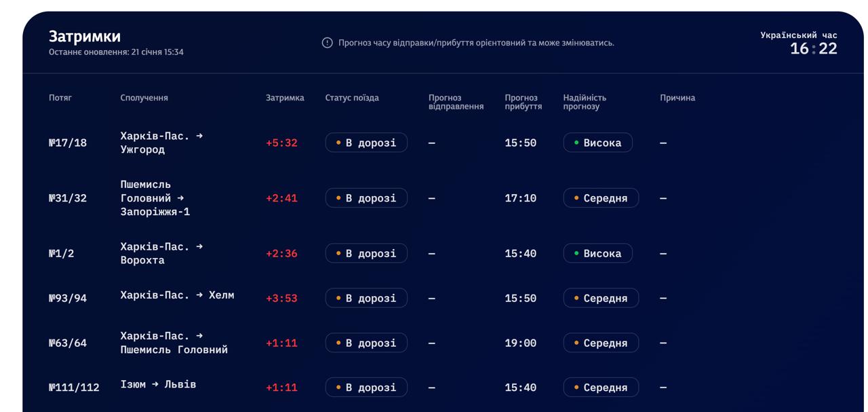Click the 'Висока' reliability badge for train №17/18
868x412 pixels.
click(597, 143)
